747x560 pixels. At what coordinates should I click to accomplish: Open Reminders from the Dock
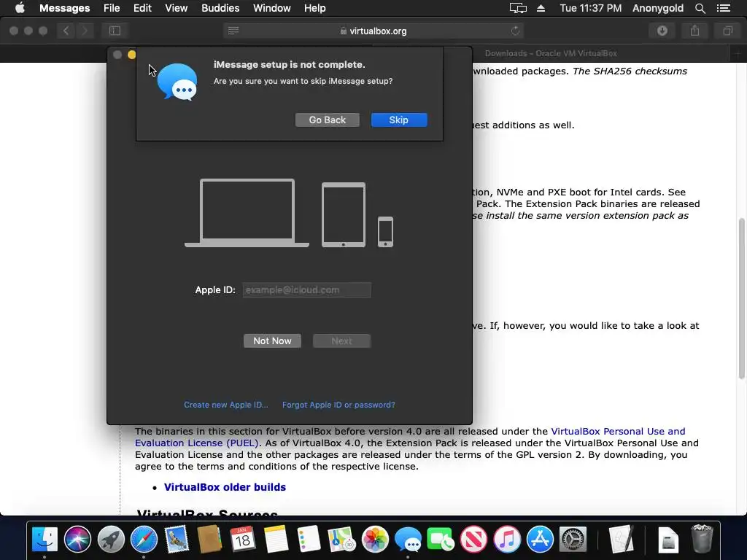pos(309,539)
